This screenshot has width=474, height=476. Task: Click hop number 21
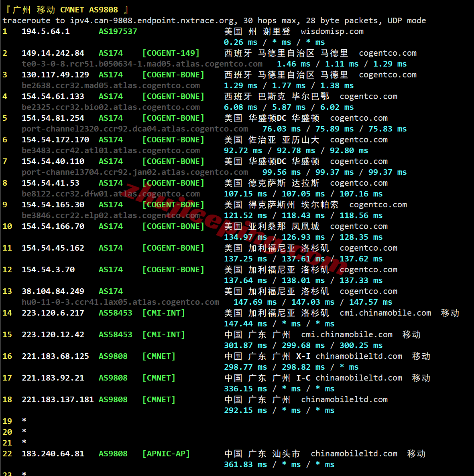(x=7, y=443)
